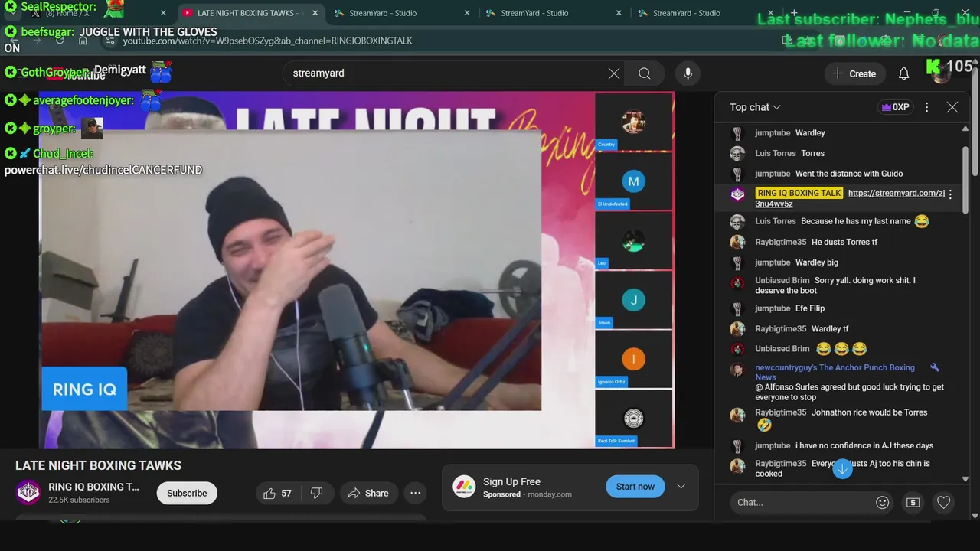This screenshot has height=551, width=980.
Task: Click newcountryguy's The Anchor Punch Boxing News name
Action: pos(835,372)
